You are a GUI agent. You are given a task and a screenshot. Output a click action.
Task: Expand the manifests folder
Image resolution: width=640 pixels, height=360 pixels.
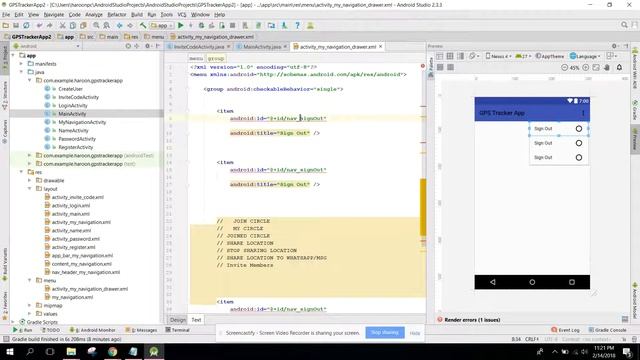tap(22, 64)
